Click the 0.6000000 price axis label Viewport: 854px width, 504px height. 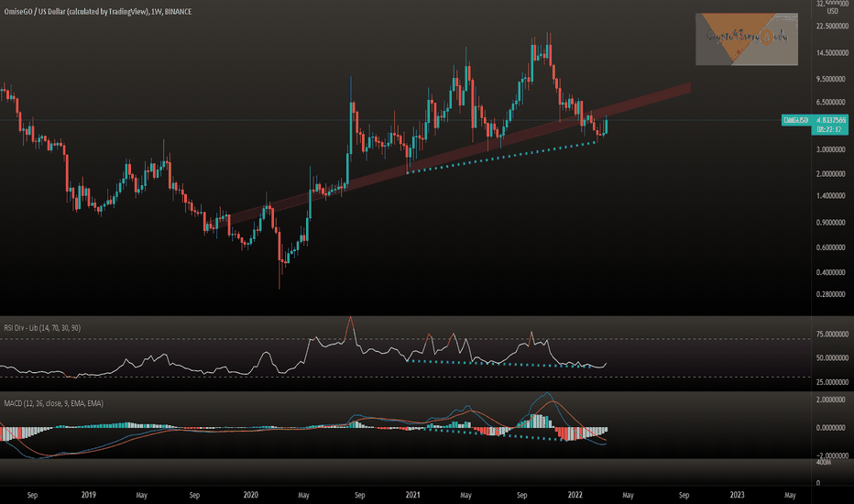pyautogui.click(x=832, y=247)
